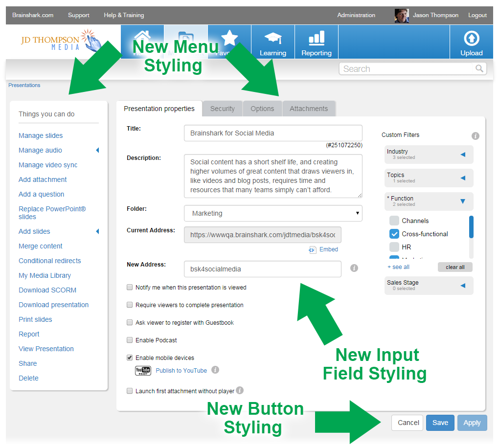Click the New Address info icon

(354, 268)
